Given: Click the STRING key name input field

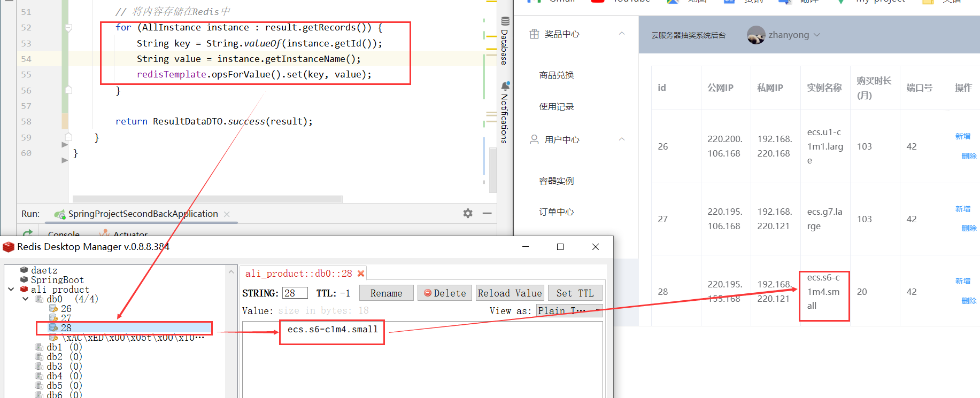Looking at the screenshot, I should [295, 293].
